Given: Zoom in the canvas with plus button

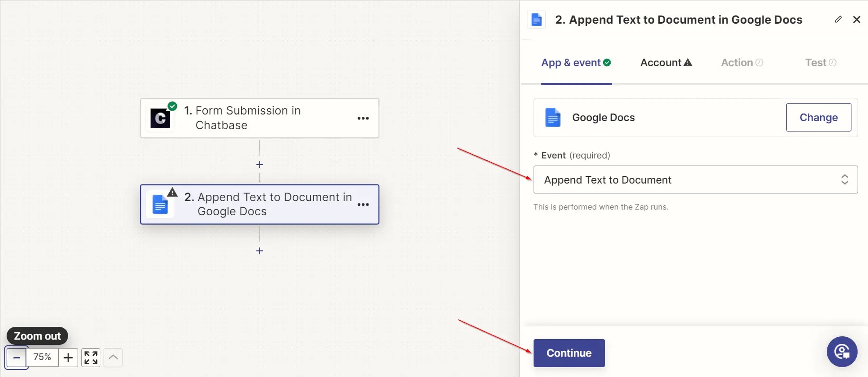Looking at the screenshot, I should click(x=68, y=358).
